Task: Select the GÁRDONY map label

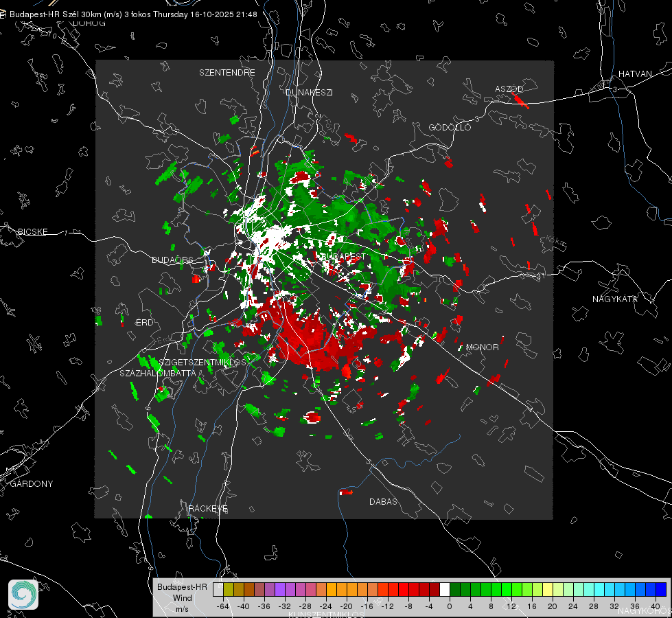Action: click(x=32, y=484)
